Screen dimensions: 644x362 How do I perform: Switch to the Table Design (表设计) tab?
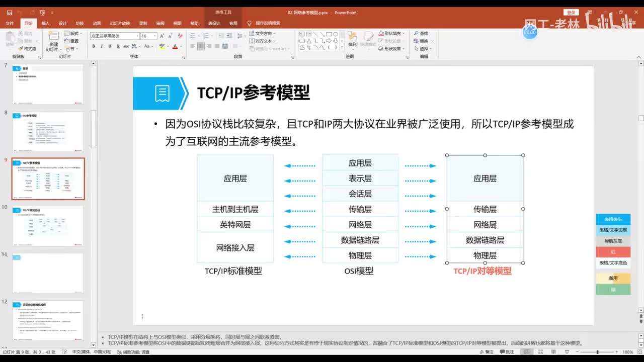[214, 23]
